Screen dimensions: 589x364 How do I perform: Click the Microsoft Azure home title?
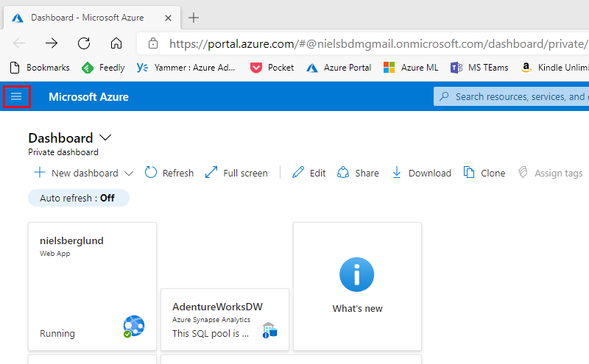[x=88, y=97]
